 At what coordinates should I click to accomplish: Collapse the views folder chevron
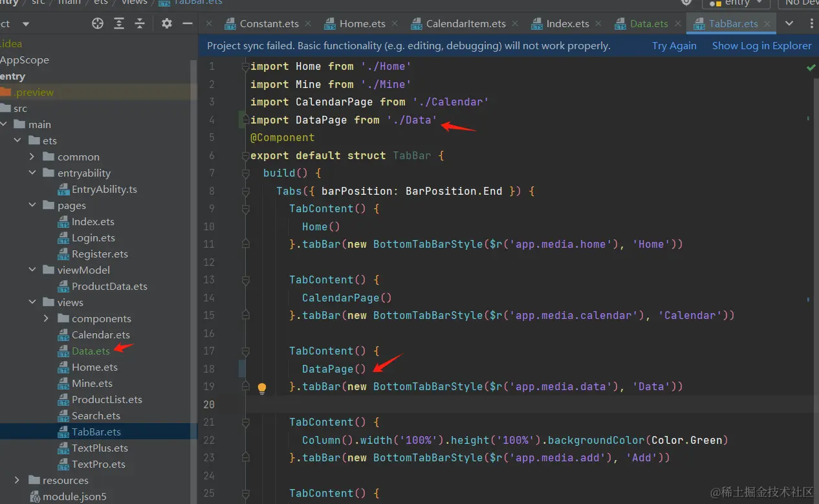pyautogui.click(x=32, y=302)
